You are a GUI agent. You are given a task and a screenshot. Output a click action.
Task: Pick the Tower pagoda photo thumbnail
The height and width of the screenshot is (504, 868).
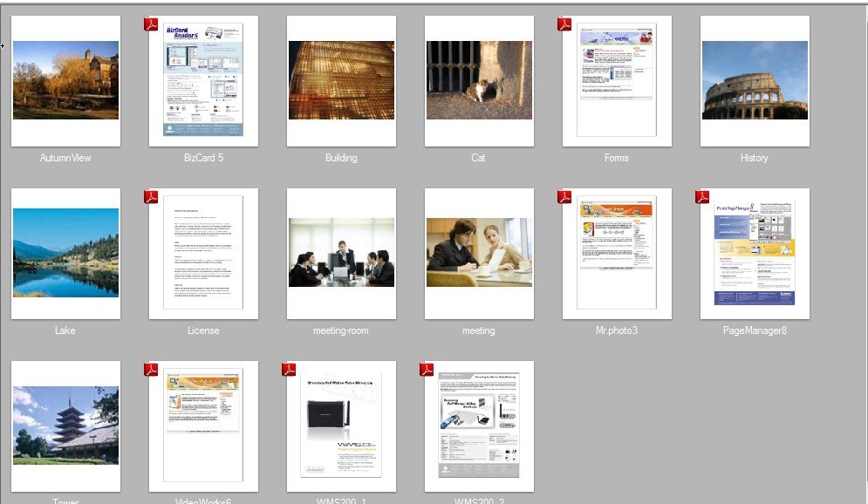pyautogui.click(x=65, y=426)
